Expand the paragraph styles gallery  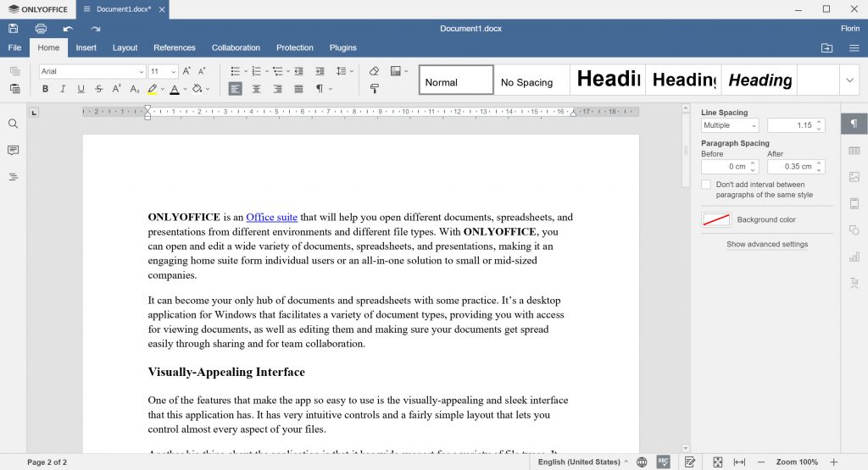[x=850, y=80]
